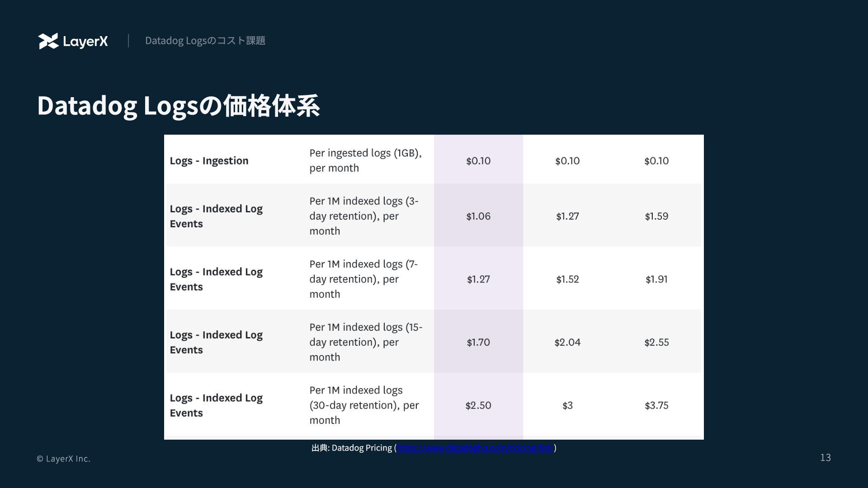
Task: Click the $3 price cell
Action: tap(567, 405)
